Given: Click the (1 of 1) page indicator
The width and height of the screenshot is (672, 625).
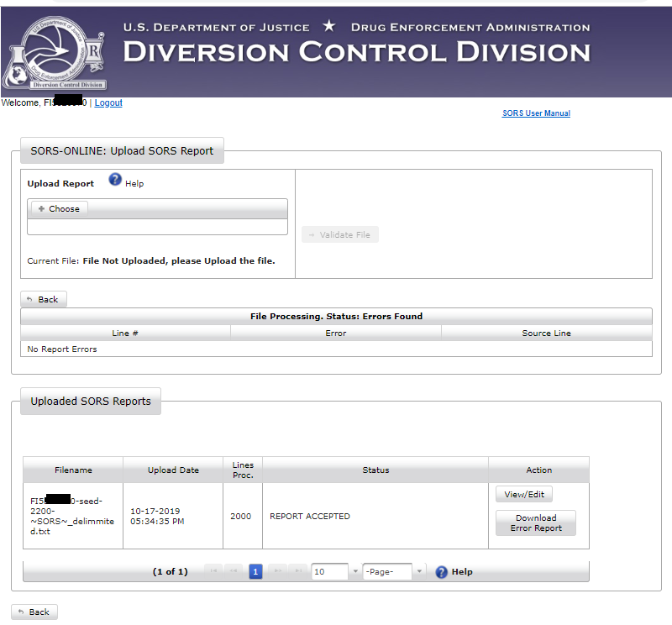Looking at the screenshot, I should 171,571.
